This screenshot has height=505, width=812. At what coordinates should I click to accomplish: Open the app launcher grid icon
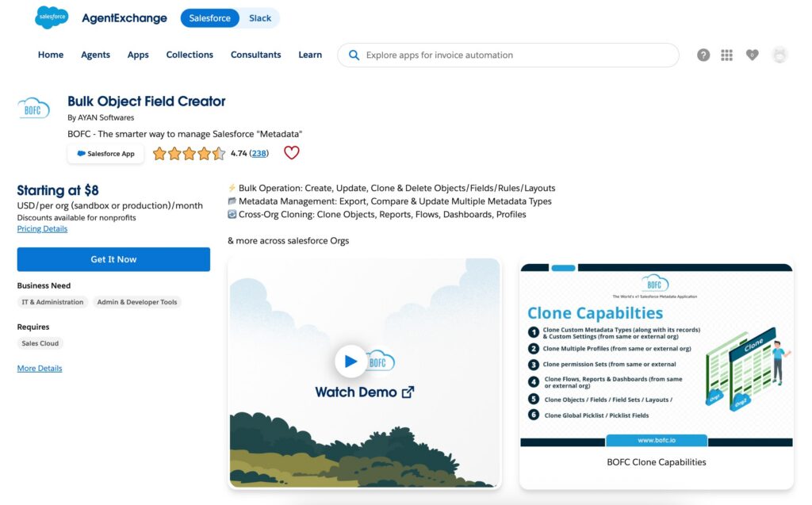(726, 55)
